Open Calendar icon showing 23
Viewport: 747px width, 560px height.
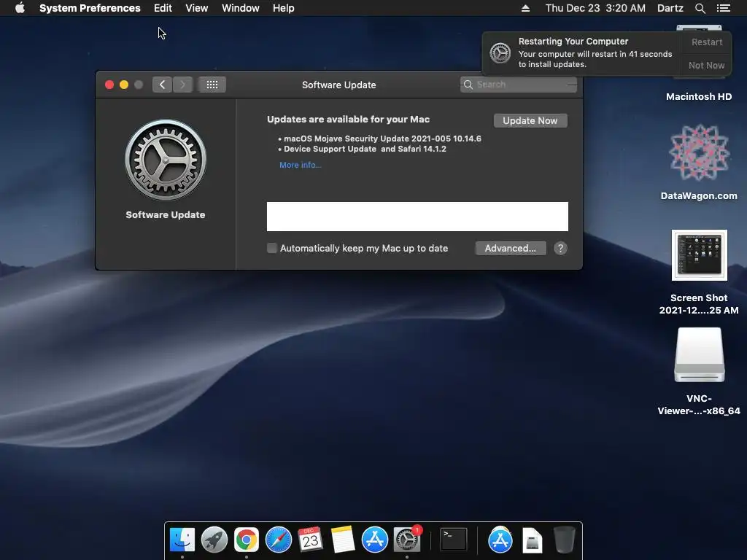click(310, 540)
